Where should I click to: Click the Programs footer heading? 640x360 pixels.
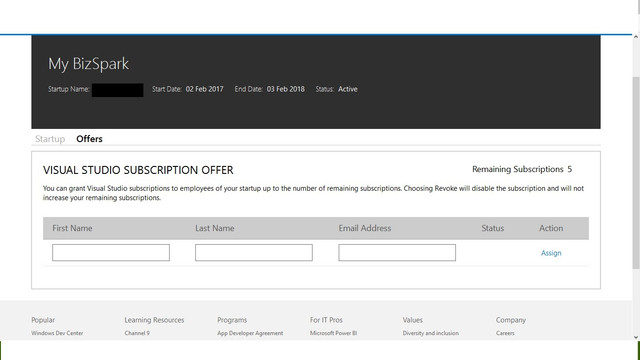pyautogui.click(x=232, y=320)
